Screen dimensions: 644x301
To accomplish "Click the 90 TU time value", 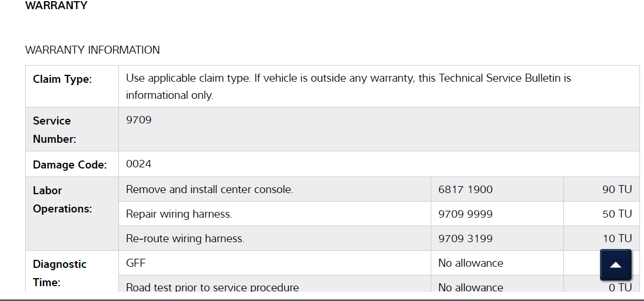I will pos(617,190).
